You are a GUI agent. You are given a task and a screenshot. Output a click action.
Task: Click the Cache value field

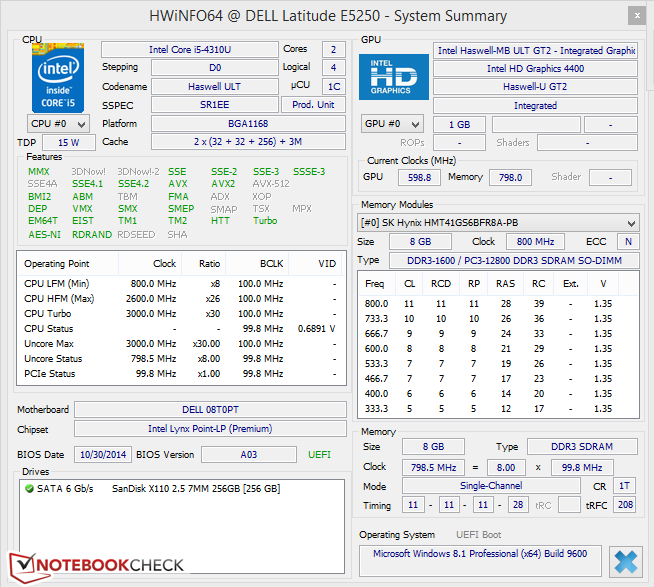[248, 142]
